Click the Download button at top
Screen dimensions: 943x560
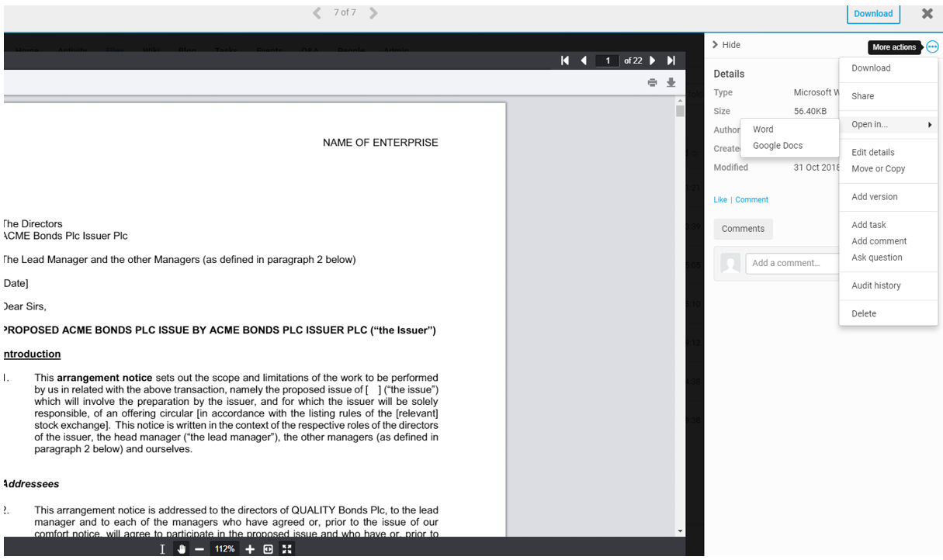pyautogui.click(x=873, y=13)
